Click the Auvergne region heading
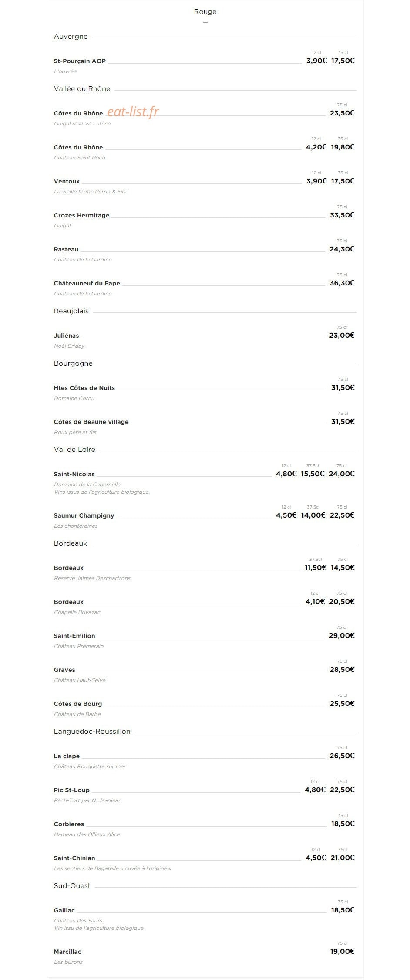 click(x=71, y=37)
